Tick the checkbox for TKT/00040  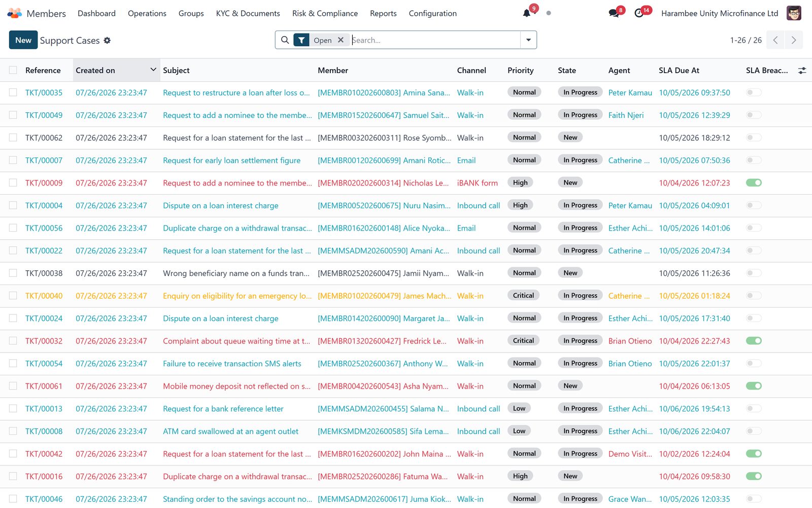[x=13, y=296]
